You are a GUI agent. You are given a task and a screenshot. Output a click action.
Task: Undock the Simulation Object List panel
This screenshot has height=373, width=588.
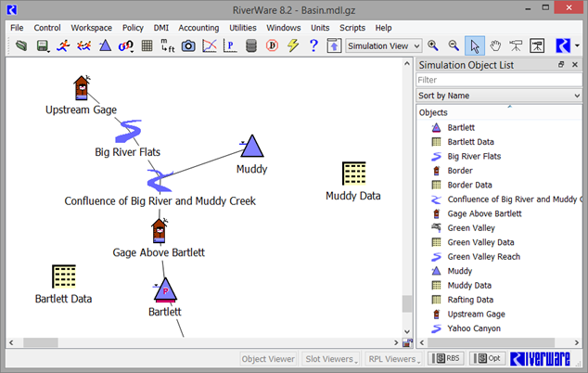click(x=561, y=65)
